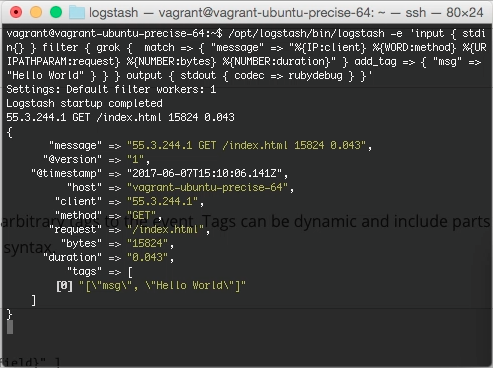Click method value "GET"

tap(142, 215)
